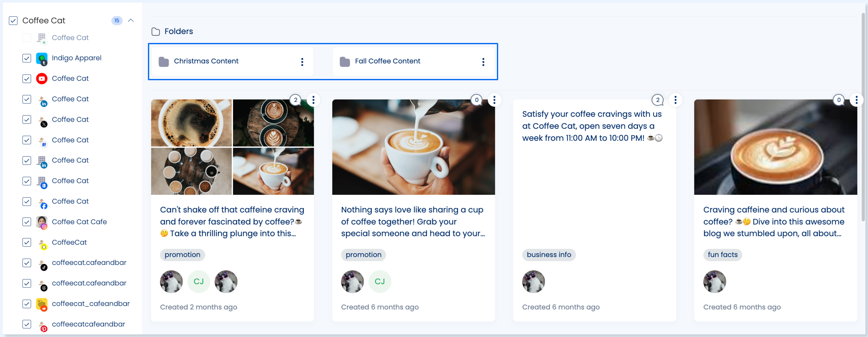The image size is (868, 337).
Task: Open the options menu on the fun facts post
Action: [x=856, y=100]
